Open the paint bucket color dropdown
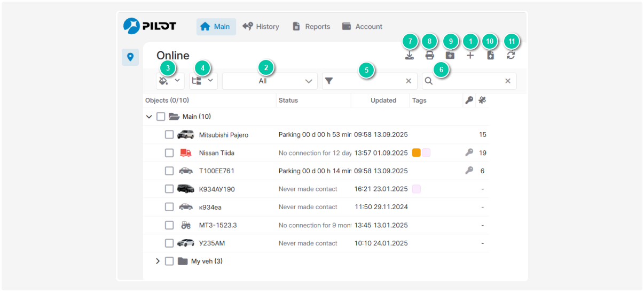This screenshot has width=644, height=292. [x=170, y=81]
